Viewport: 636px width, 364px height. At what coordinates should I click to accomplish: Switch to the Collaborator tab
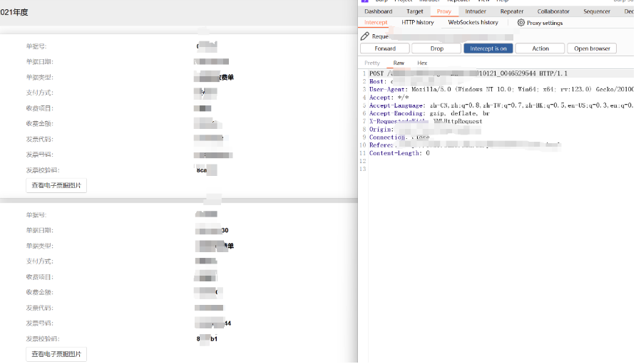(553, 11)
